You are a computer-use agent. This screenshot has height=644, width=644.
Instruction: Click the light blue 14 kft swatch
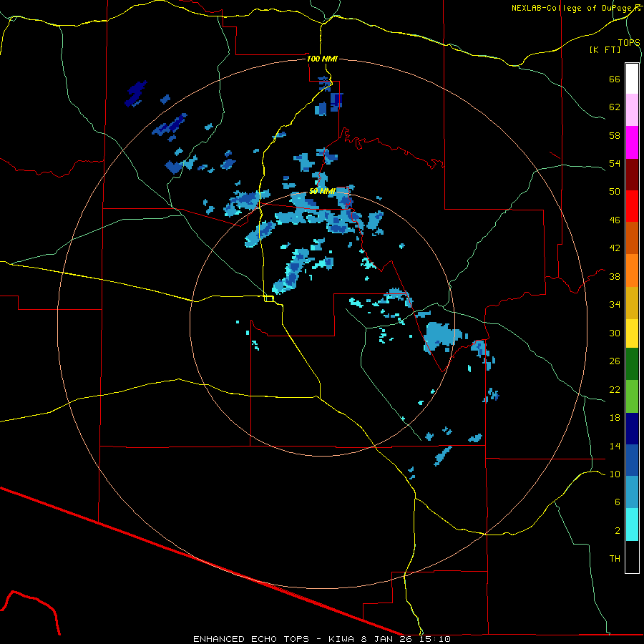(x=632, y=492)
